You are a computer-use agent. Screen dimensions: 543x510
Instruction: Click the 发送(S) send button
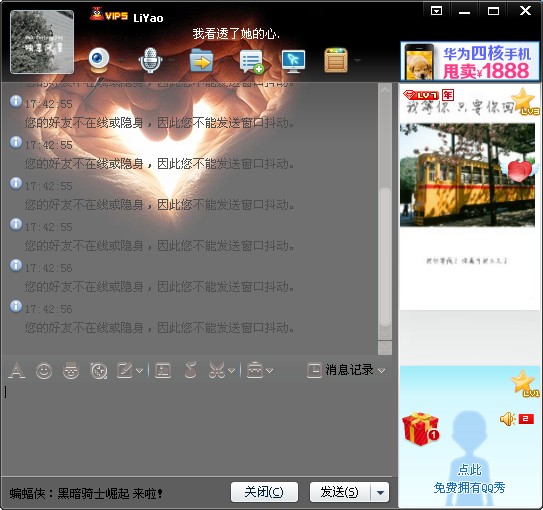340,492
